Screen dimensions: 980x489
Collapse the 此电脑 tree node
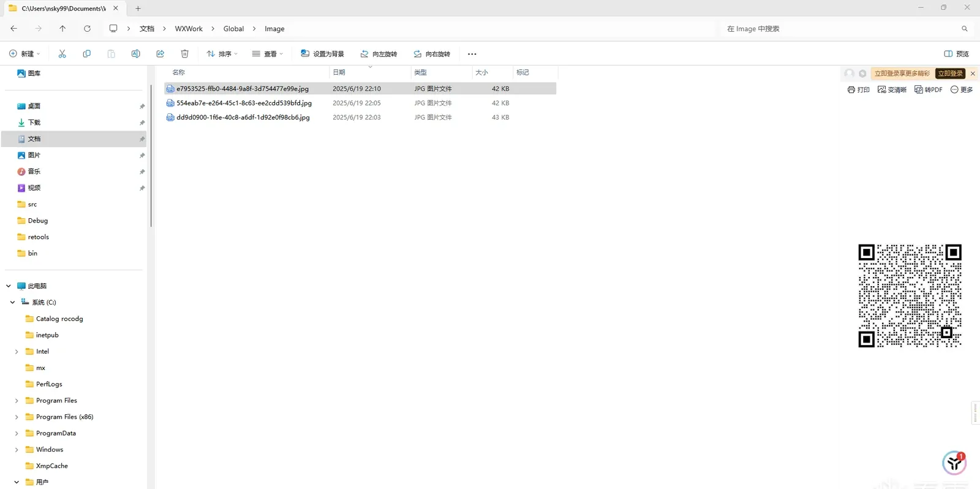pos(9,286)
